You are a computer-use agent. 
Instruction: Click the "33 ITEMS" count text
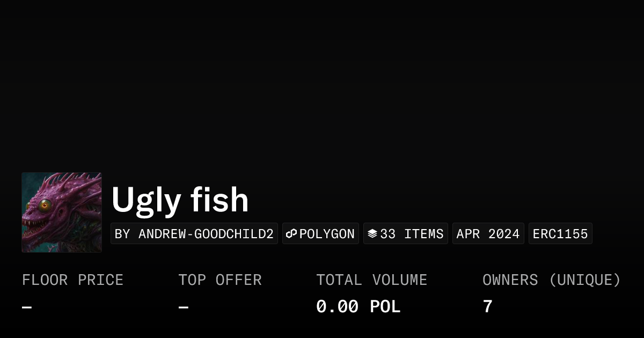(x=412, y=234)
